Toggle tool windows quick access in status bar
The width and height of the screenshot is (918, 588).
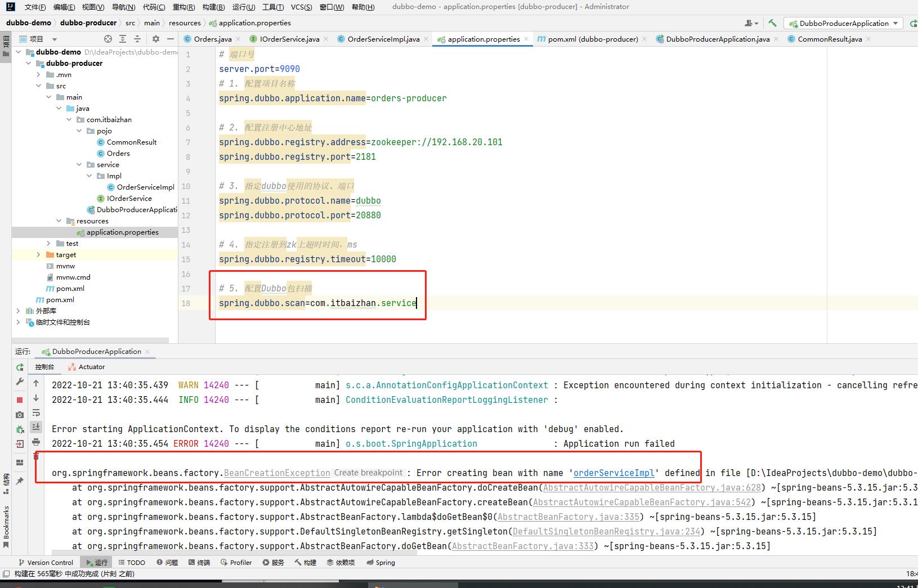click(7, 574)
